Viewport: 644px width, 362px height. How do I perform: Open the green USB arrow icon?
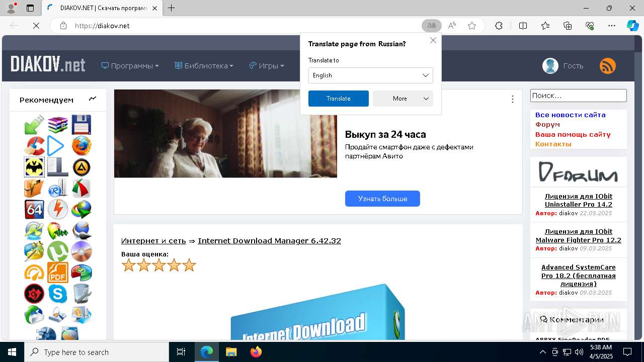point(34,125)
